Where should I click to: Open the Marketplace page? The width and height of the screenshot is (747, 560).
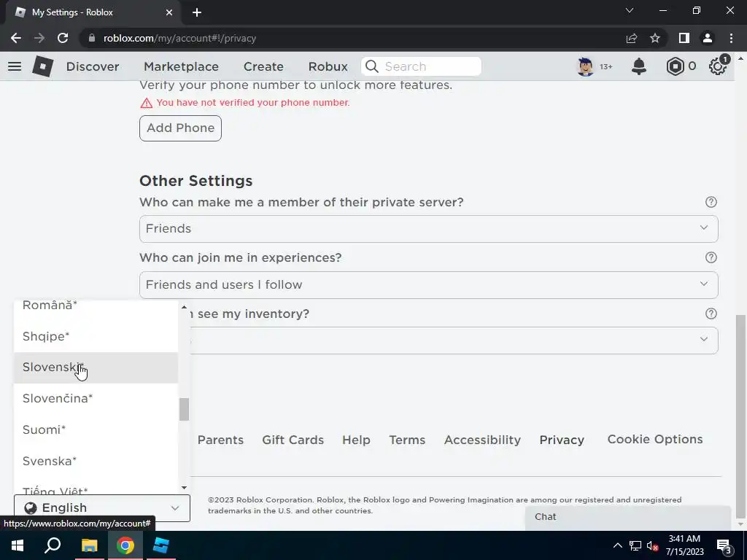point(181,66)
